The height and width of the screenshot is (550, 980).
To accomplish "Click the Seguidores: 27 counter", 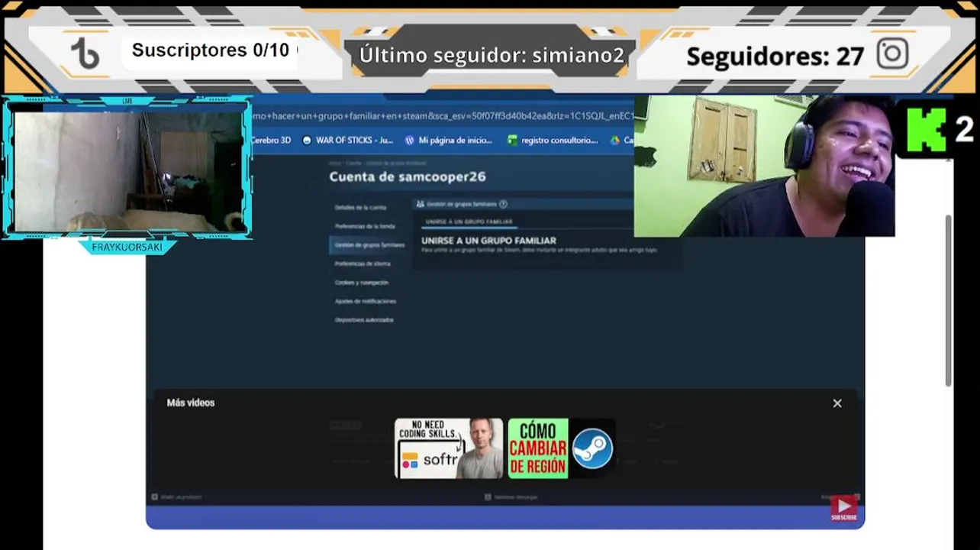I will 775,57.
